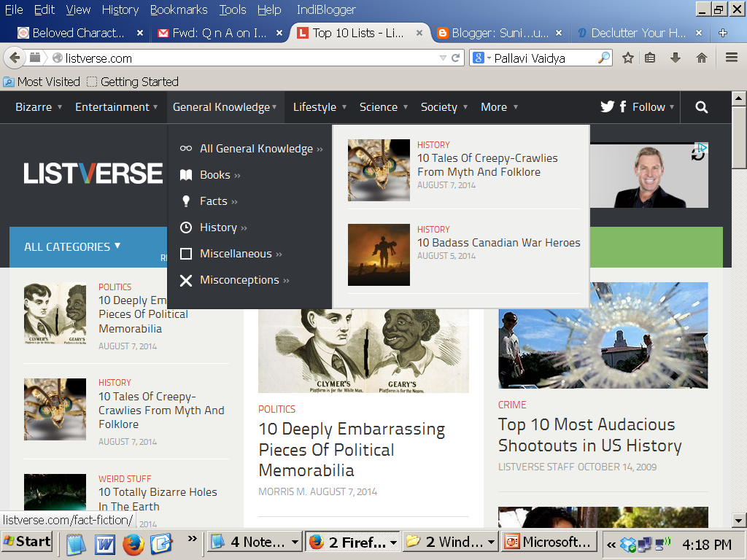Click the Facebook f icon
Viewport: 747px width, 560px height.
point(623,106)
